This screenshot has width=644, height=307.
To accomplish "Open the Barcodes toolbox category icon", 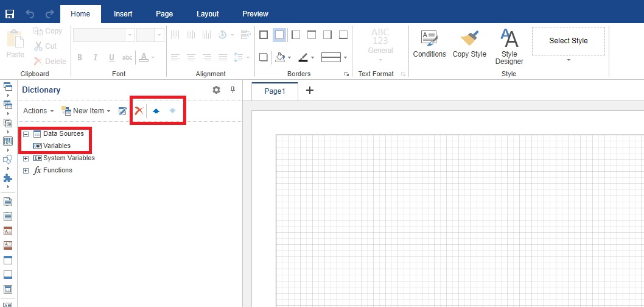I will [8, 141].
